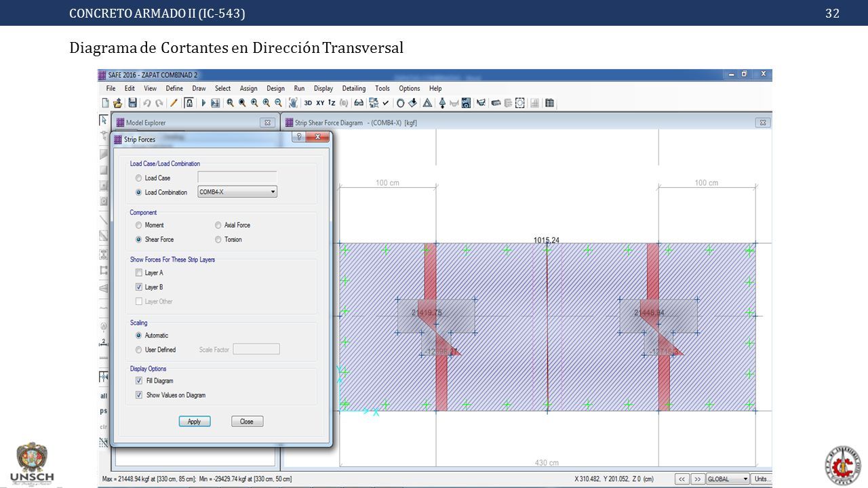Toggle the Fill Diagram checkbox
Viewport: 868px width, 488px height.
139,381
